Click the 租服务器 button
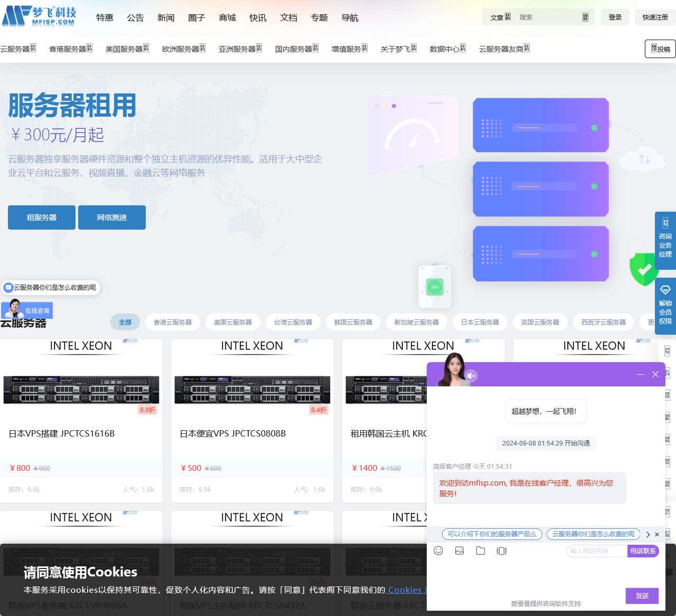Viewport: 676px width, 616px height. [42, 217]
